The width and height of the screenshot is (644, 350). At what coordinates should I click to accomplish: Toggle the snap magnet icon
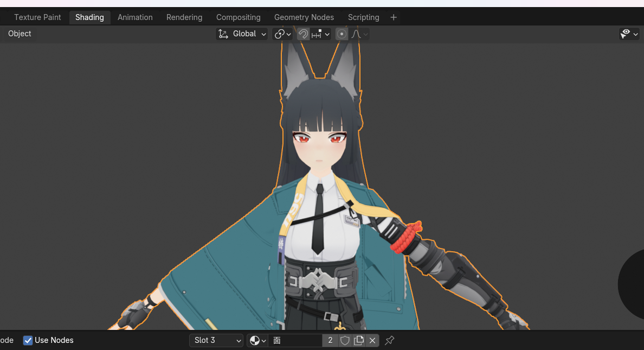click(303, 34)
